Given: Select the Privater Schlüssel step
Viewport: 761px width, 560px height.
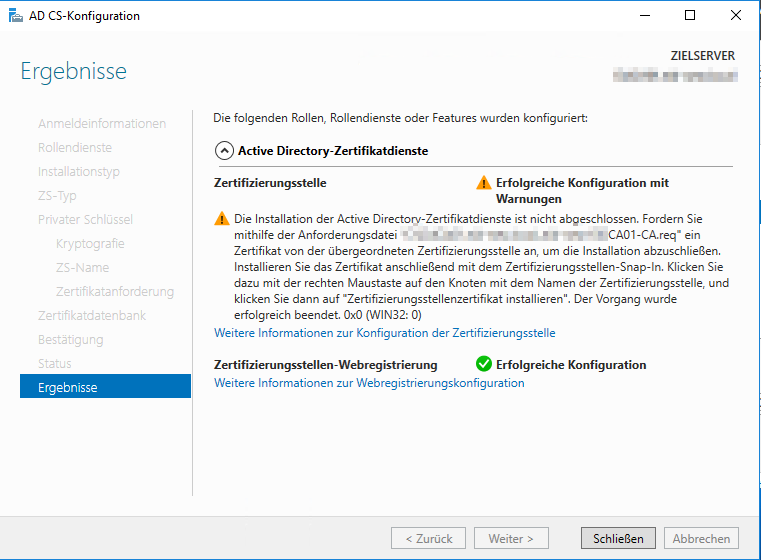Looking at the screenshot, I should [85, 220].
